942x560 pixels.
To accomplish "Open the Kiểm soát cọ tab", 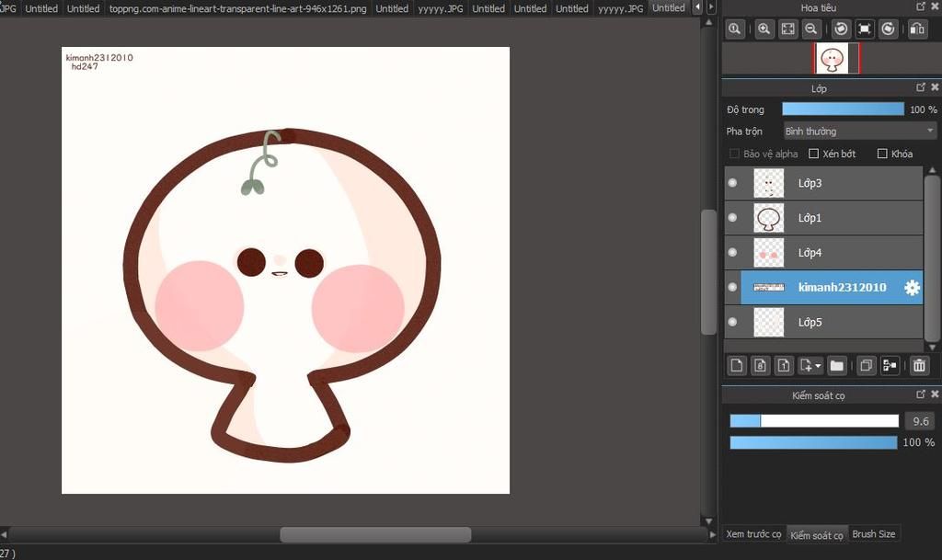I will click(817, 535).
